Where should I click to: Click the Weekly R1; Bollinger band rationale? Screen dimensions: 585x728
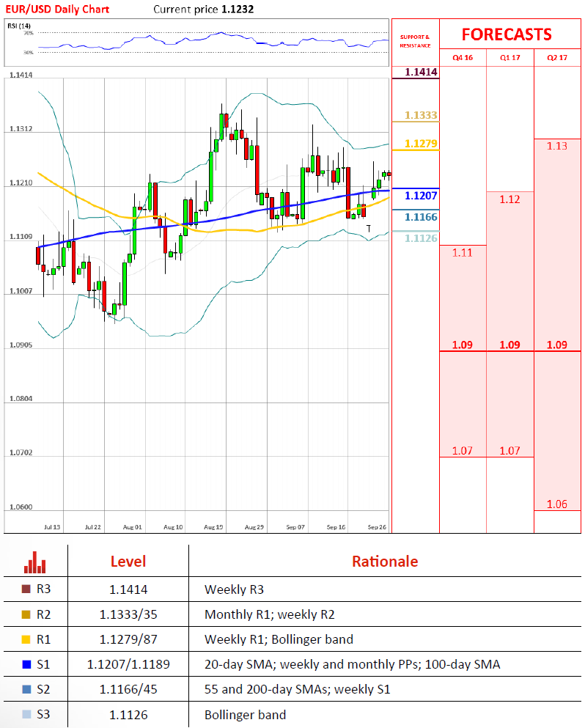[279, 640]
